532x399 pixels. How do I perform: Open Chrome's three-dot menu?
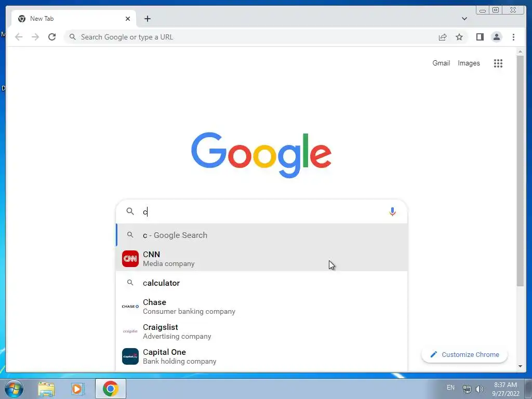coord(513,37)
